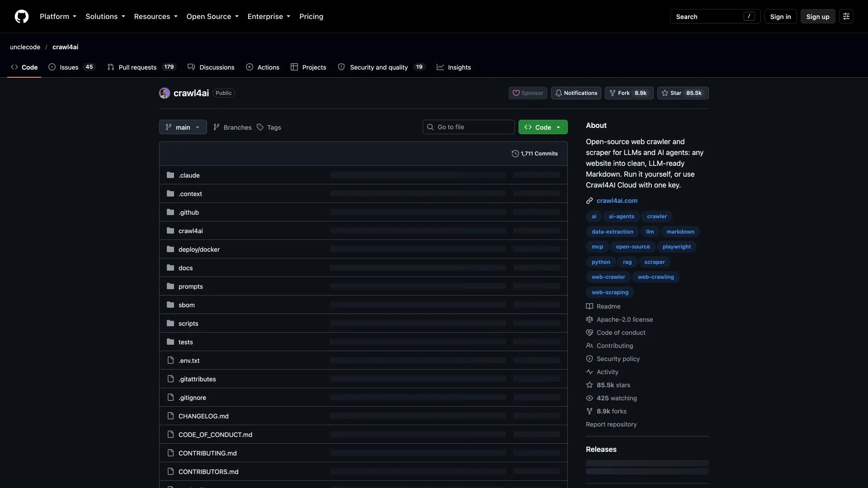This screenshot has height=488, width=868.
Task: Open CONTRIBUTING.md file
Action: pos(208,453)
